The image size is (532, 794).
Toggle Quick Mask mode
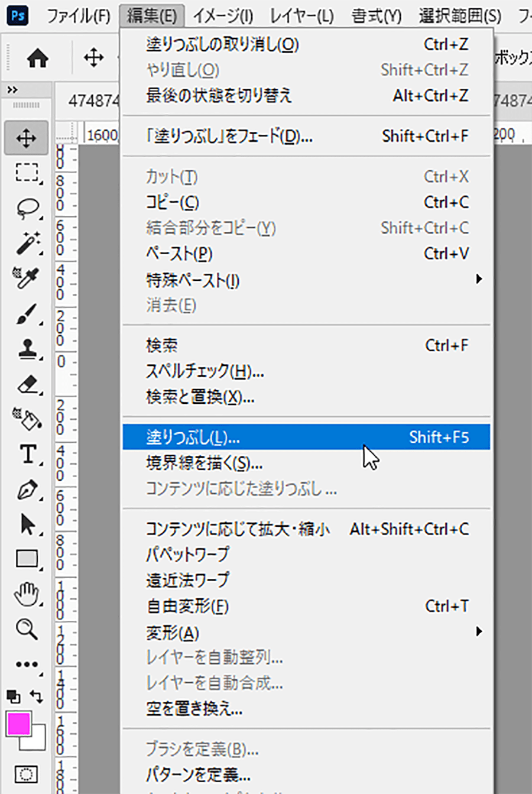pos(25,774)
